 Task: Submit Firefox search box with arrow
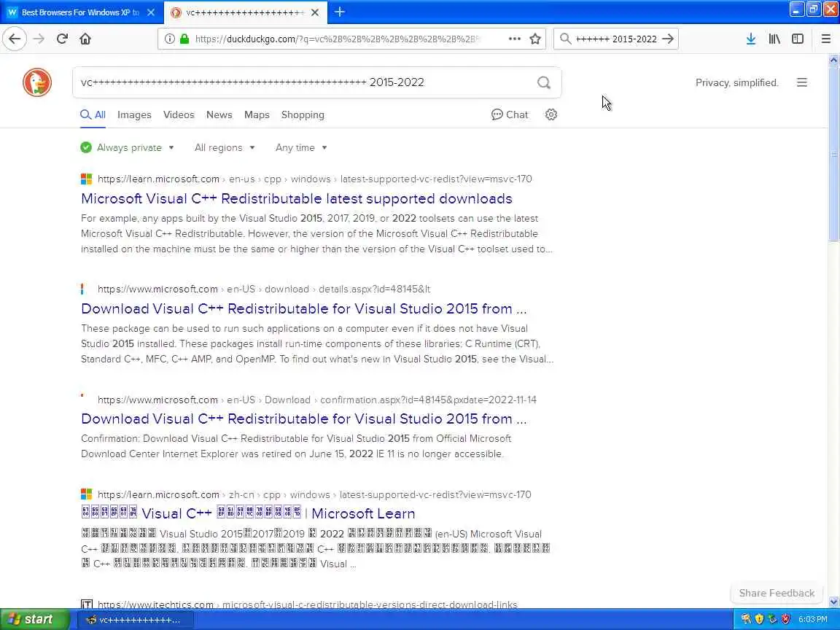point(667,39)
